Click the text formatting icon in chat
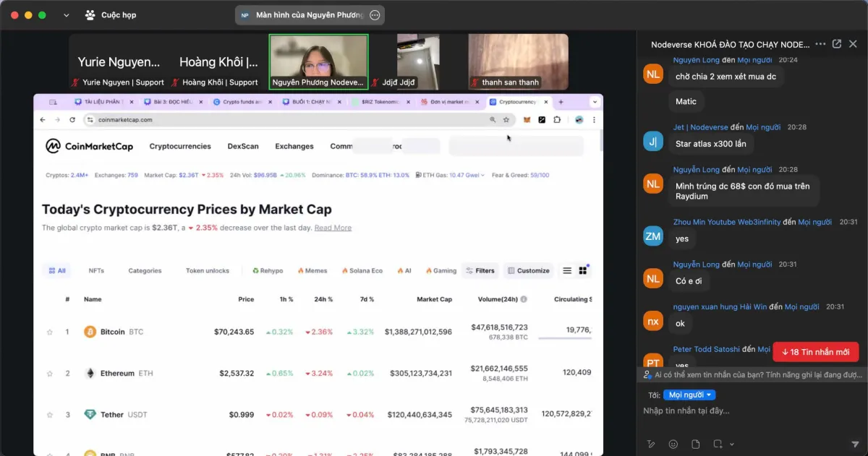Image resolution: width=868 pixels, height=456 pixels. (x=651, y=444)
